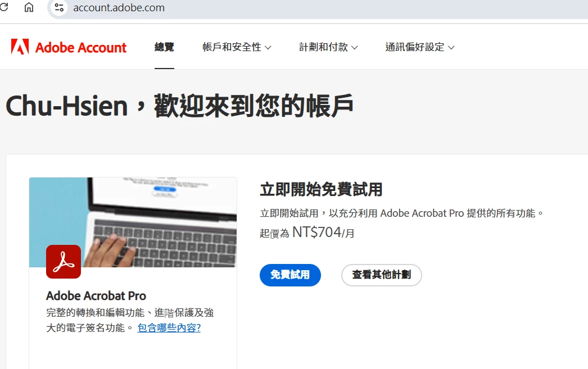Viewport: 588px width, 369px height.
Task: Open the 帳戶和安全性 menu
Action: click(x=237, y=47)
